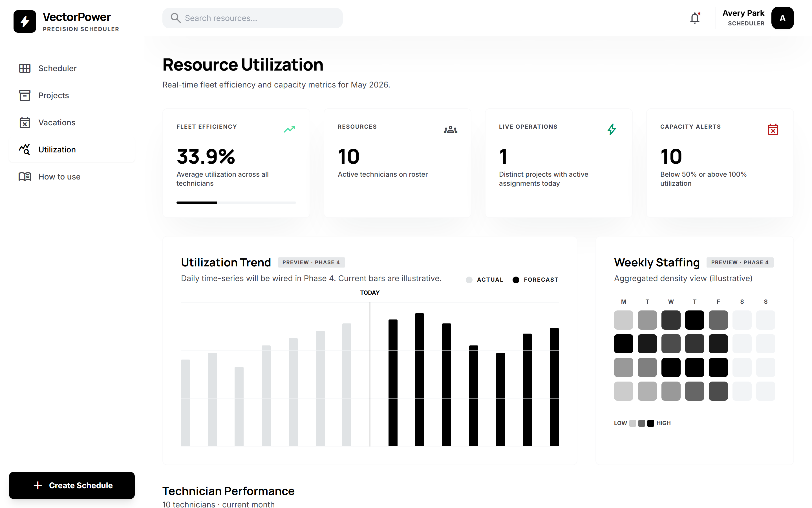Image resolution: width=812 pixels, height=508 pixels.
Task: Click the Actual legend gray dot
Action: click(469, 280)
